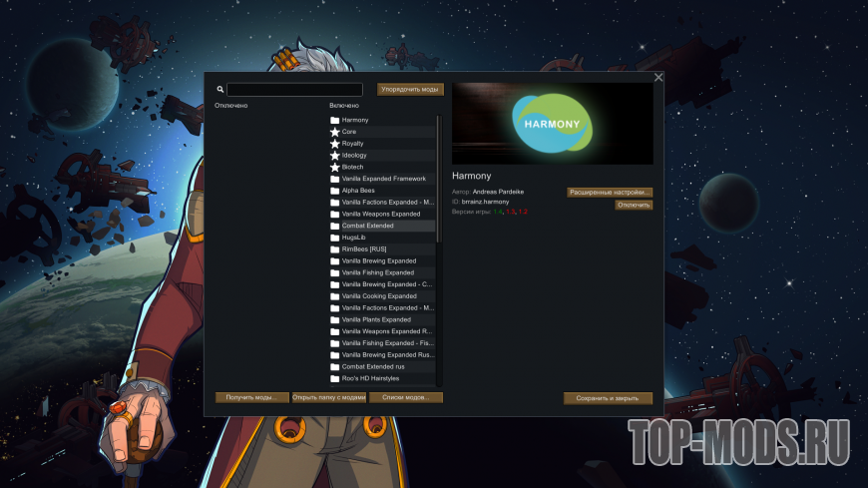Disable Harmony with the Отключить button

(634, 205)
